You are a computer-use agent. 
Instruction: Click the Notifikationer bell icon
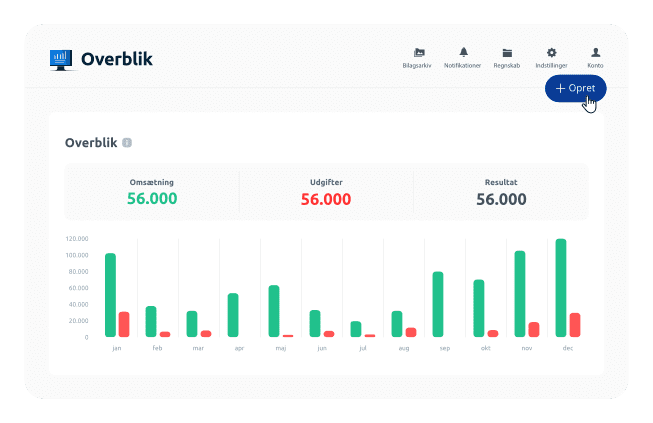coord(463,52)
